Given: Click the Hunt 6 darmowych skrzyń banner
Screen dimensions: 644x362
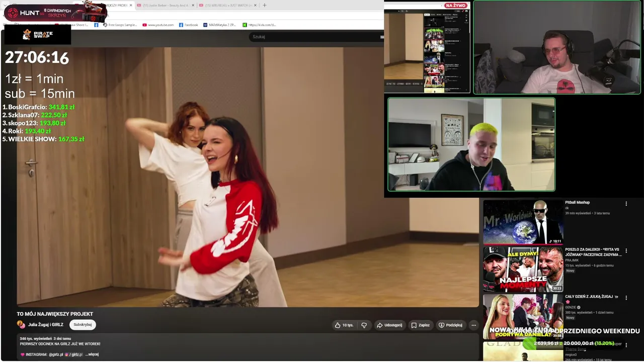Looking at the screenshot, I should point(55,12).
